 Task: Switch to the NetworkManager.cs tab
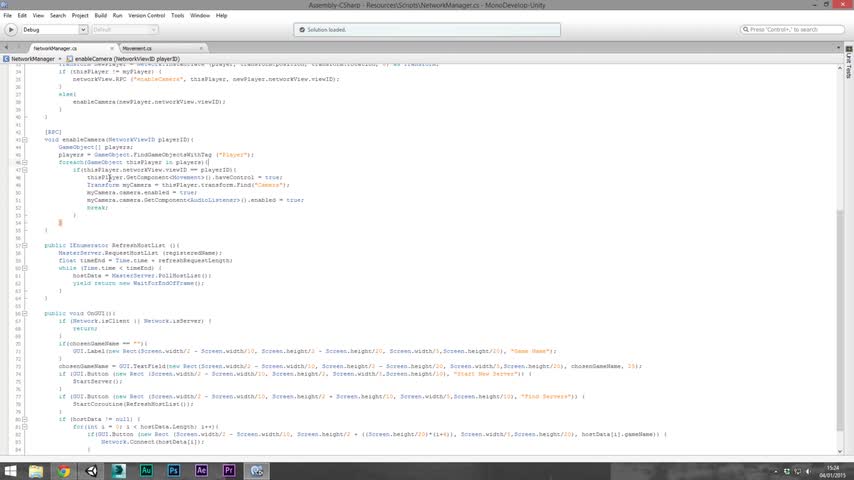[55, 48]
